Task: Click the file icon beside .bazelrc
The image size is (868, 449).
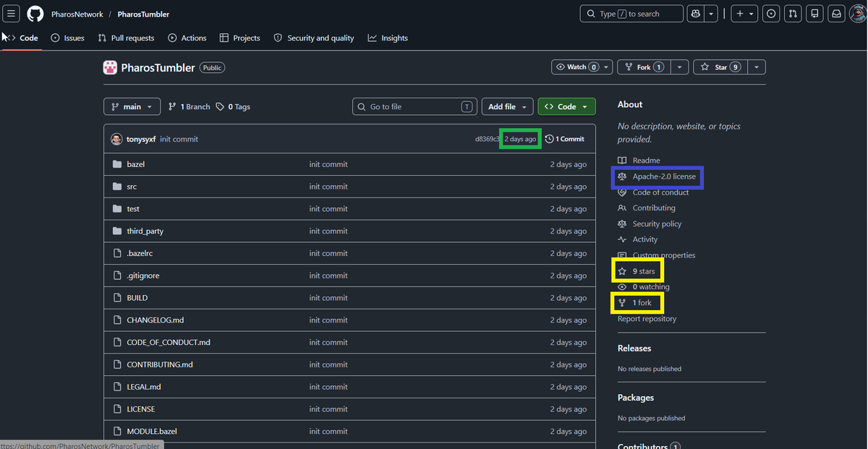Action: coord(117,254)
